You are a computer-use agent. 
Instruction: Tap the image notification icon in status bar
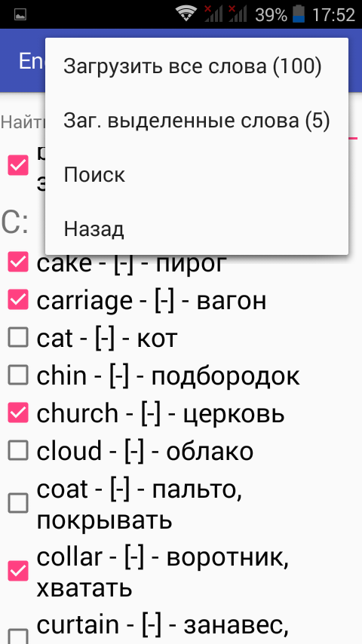[20, 15]
